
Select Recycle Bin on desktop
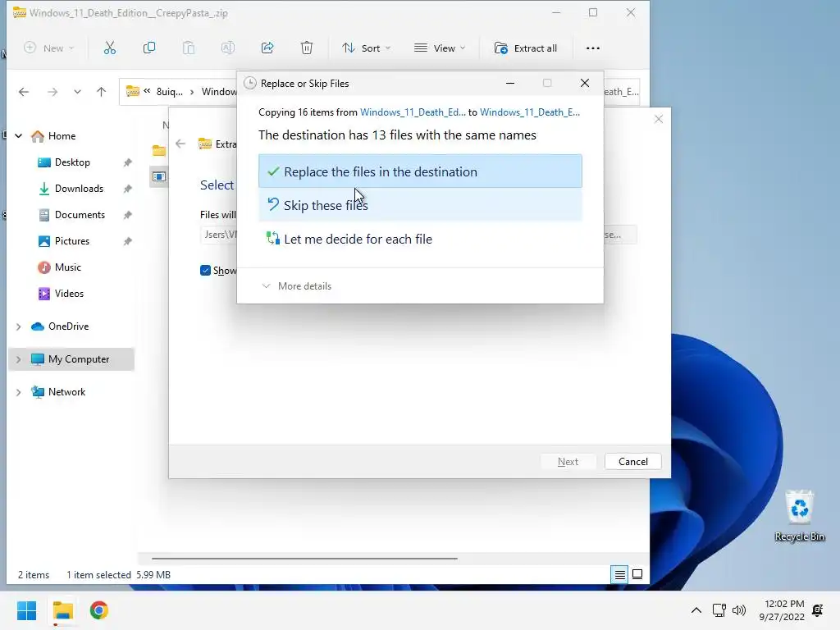799,515
